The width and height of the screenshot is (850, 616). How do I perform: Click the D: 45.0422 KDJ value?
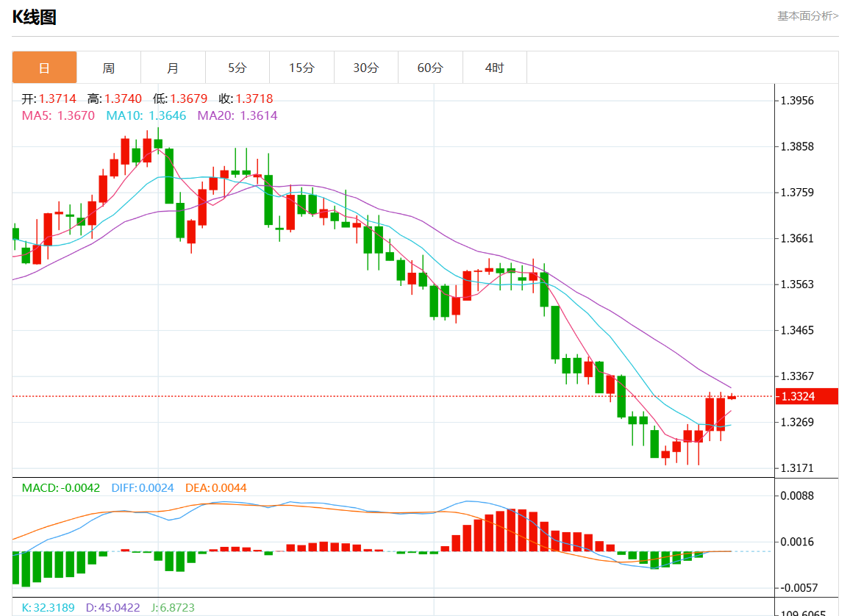point(113,607)
